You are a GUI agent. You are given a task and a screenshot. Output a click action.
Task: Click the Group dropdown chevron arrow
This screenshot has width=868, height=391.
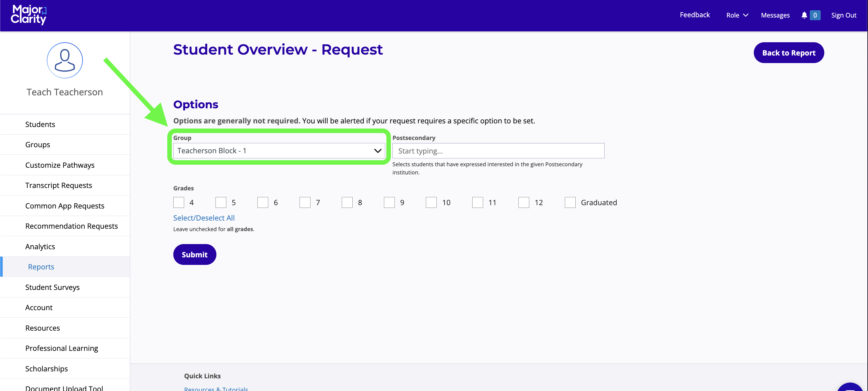377,151
